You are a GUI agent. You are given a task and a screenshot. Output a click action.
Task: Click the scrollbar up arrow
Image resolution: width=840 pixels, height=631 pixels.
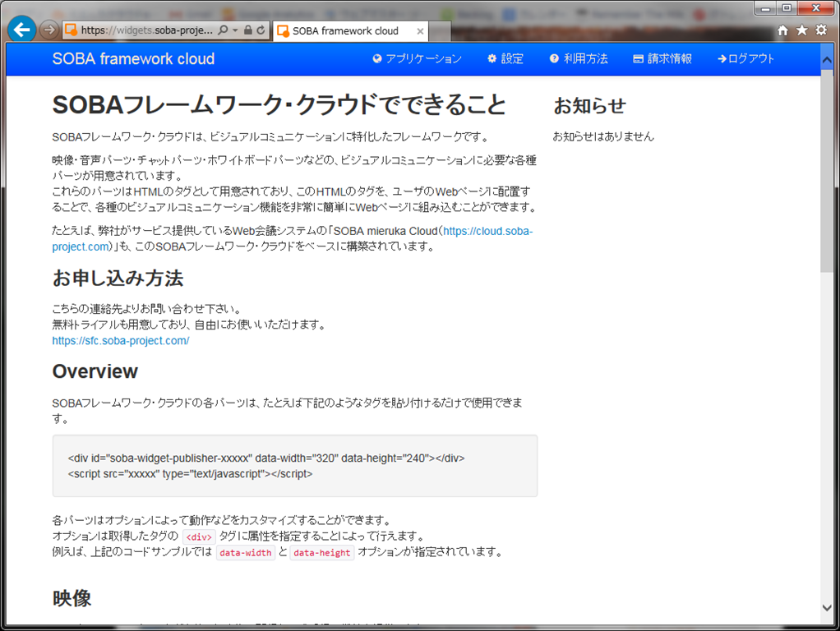pos(827,60)
